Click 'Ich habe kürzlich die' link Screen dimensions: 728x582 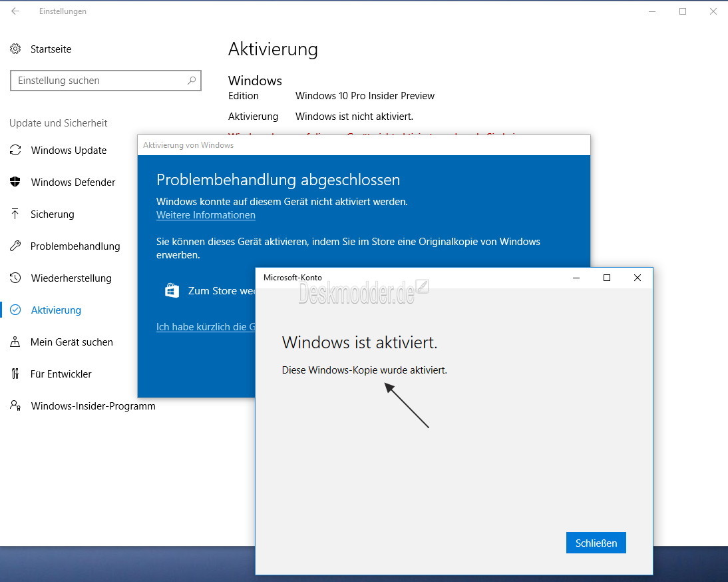tap(206, 327)
